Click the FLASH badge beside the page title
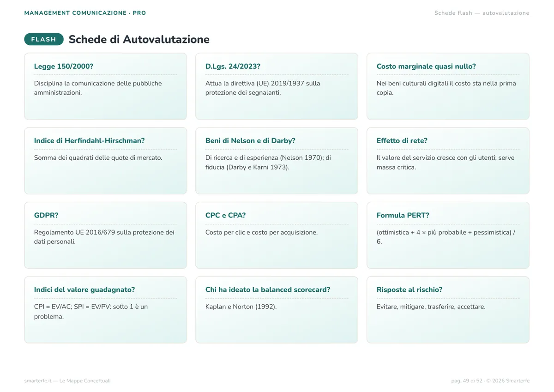Viewport: 554px width, 392px height. [x=44, y=39]
